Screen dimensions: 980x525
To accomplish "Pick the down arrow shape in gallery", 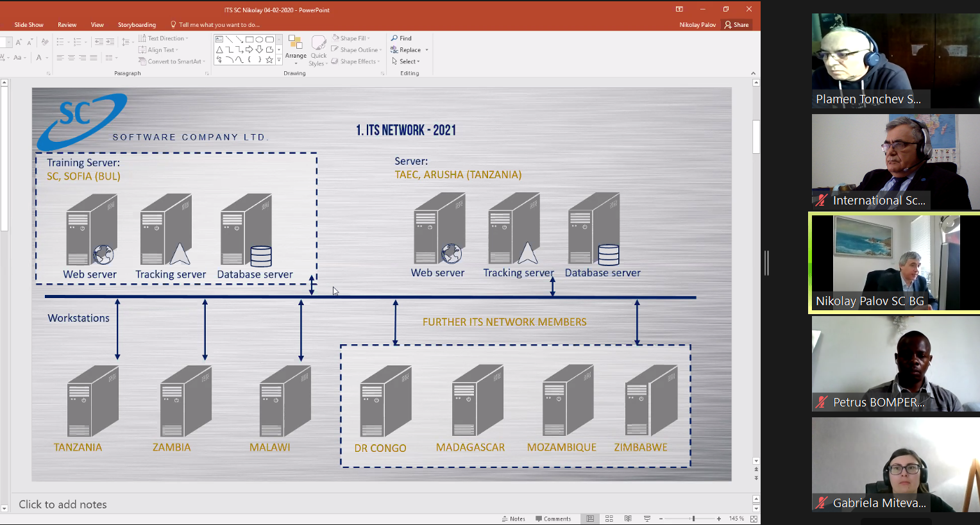I will click(260, 49).
